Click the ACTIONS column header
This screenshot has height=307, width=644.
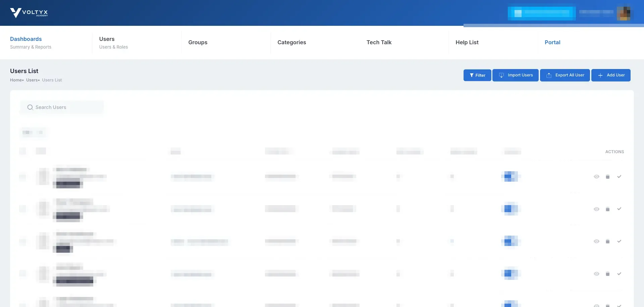(x=614, y=152)
